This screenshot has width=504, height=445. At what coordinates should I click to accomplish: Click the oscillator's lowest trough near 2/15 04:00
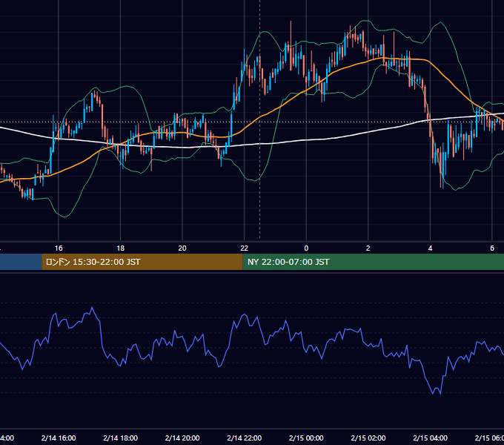[x=440, y=393]
